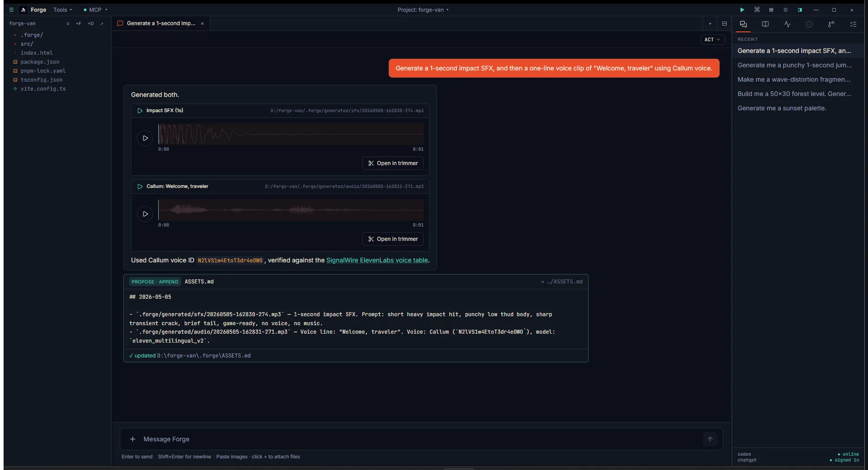The height and width of the screenshot is (470, 868).
Task: Open the hamburger menu in the title bar
Action: coord(11,10)
